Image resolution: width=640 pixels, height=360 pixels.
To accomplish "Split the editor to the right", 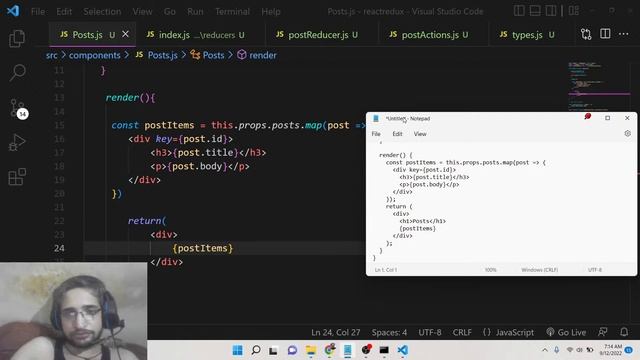I will coord(605,34).
